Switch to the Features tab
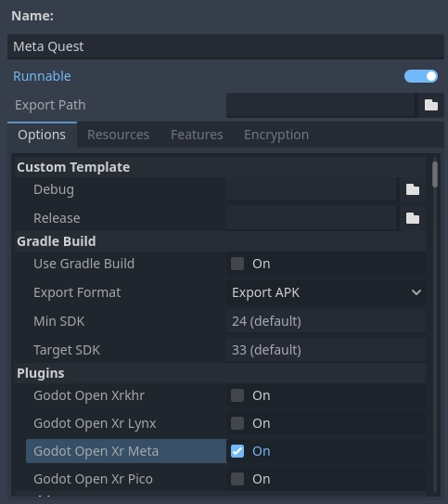The image size is (448, 504). [197, 135]
